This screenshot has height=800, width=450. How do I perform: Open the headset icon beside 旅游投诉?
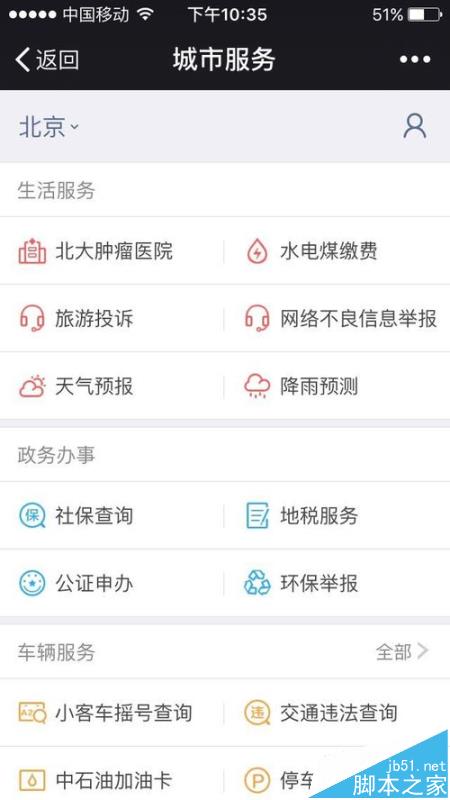coord(32,318)
